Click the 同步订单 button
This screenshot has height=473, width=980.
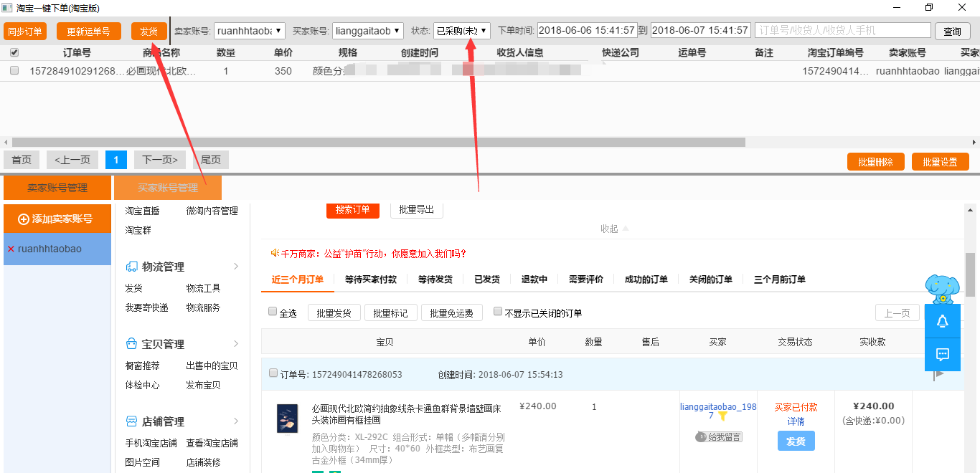(x=25, y=32)
